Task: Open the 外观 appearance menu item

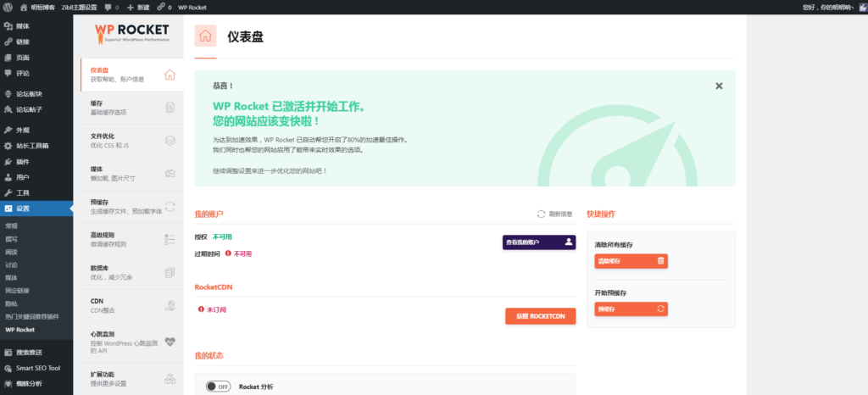Action: (x=36, y=130)
